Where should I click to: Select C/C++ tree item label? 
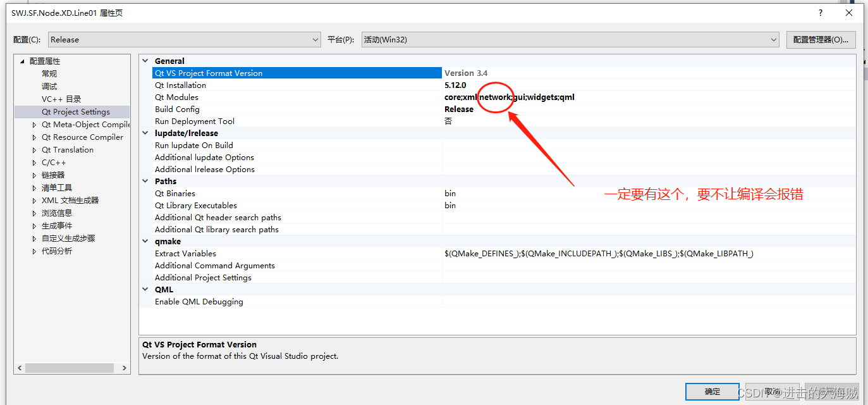click(54, 163)
